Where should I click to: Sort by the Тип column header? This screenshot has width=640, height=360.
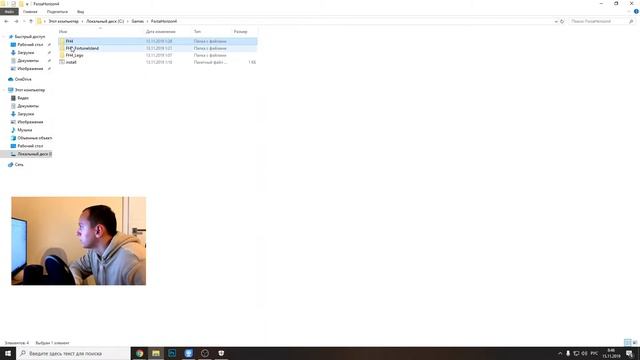198,31
